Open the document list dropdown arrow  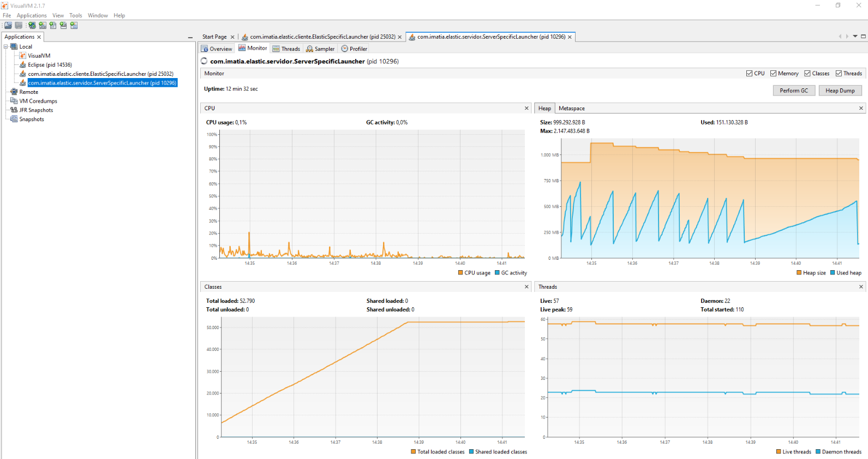(855, 37)
